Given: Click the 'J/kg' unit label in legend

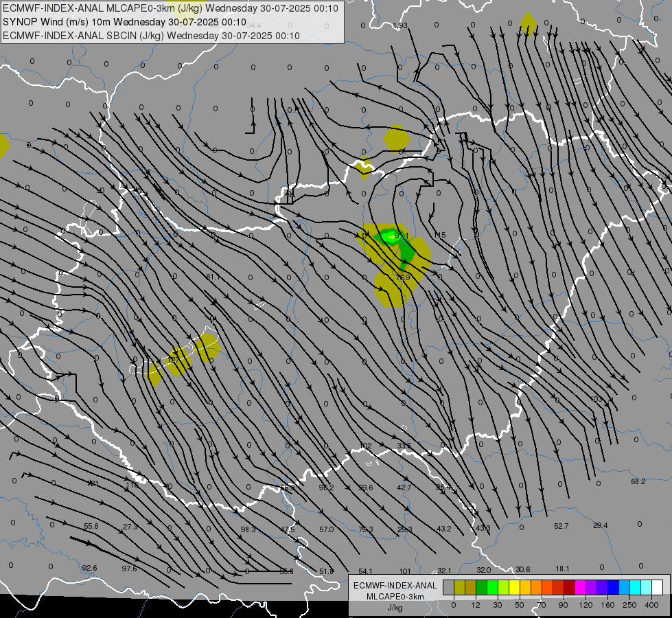Looking at the screenshot, I should coord(395,608).
